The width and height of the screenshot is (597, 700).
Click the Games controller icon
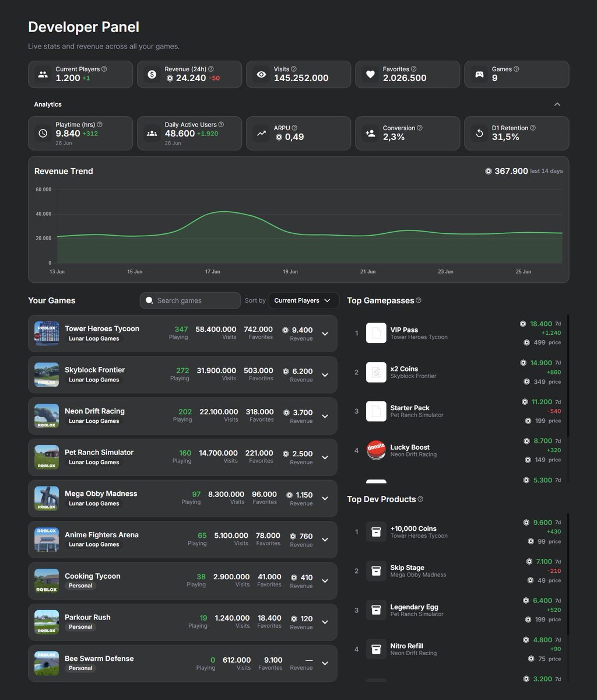(479, 75)
